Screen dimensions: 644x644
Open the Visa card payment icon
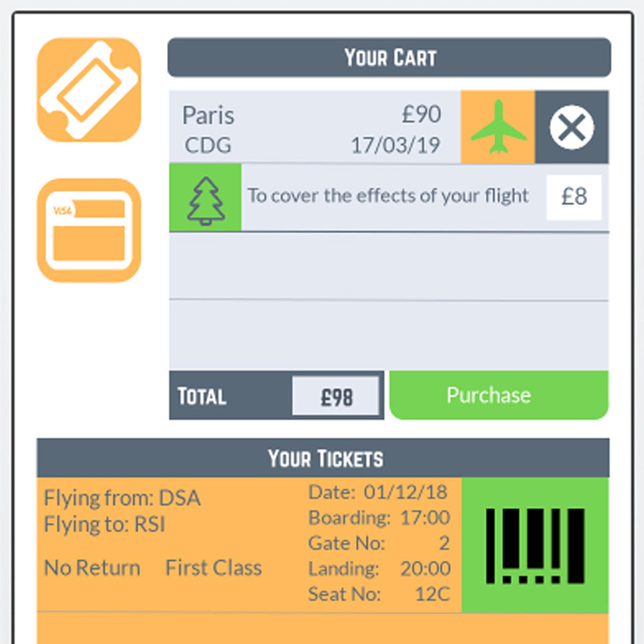point(89,230)
